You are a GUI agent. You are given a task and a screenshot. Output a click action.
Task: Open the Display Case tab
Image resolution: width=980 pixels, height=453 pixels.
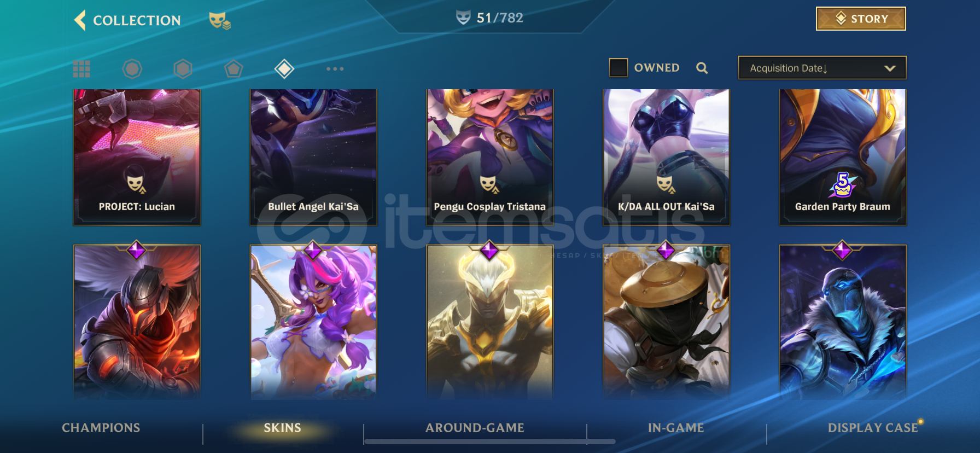click(873, 428)
